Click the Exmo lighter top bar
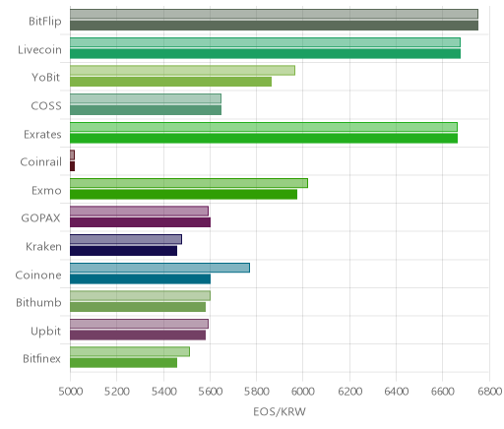 coord(189,183)
